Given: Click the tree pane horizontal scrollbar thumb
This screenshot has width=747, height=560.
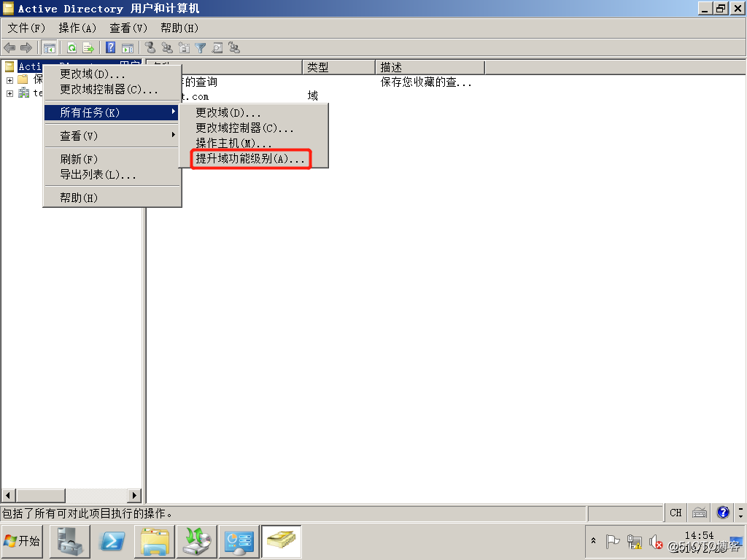Looking at the screenshot, I should pyautogui.click(x=41, y=495).
